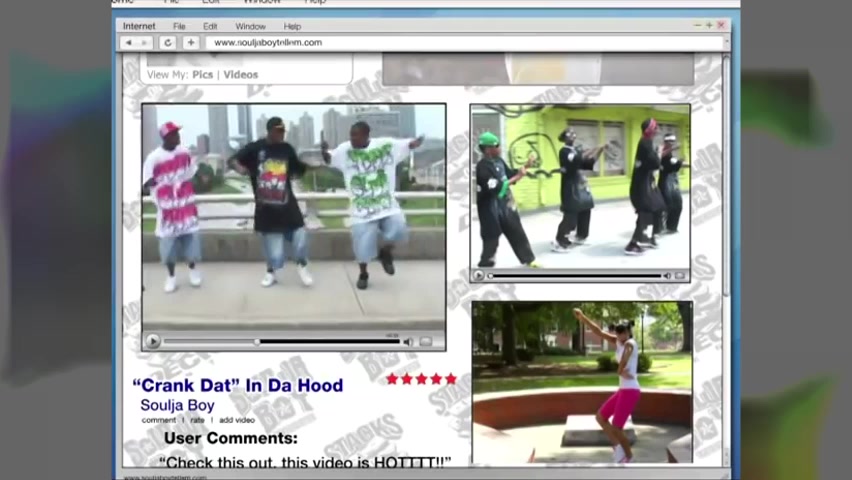Toggle fullscreen on the main video player

426,341
